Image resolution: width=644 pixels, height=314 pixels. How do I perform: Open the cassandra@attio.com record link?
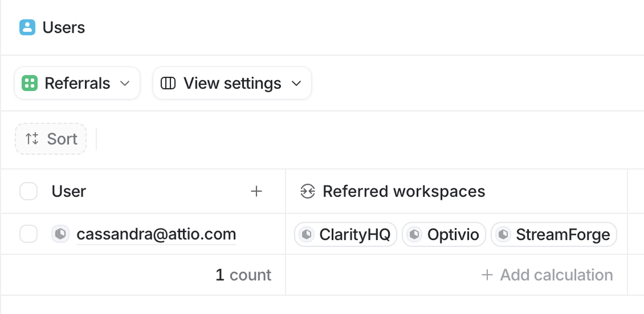(156, 234)
